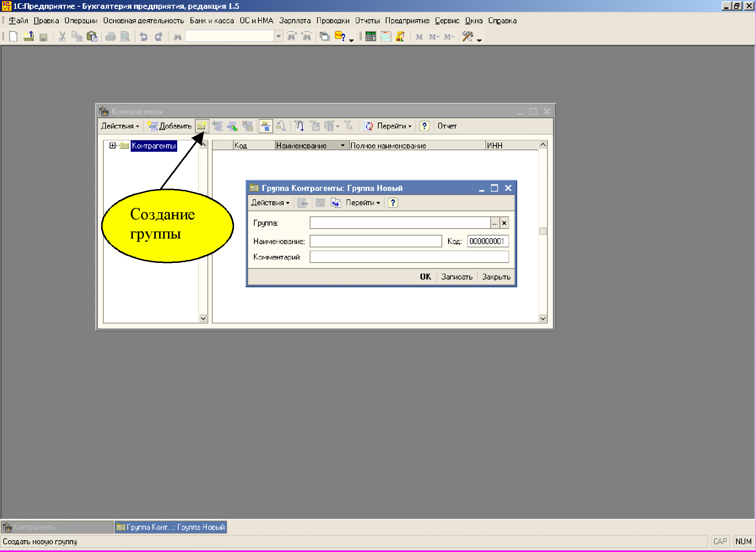The width and height of the screenshot is (756, 552).
Task: Click the OK button in group dialog
Action: click(x=425, y=277)
